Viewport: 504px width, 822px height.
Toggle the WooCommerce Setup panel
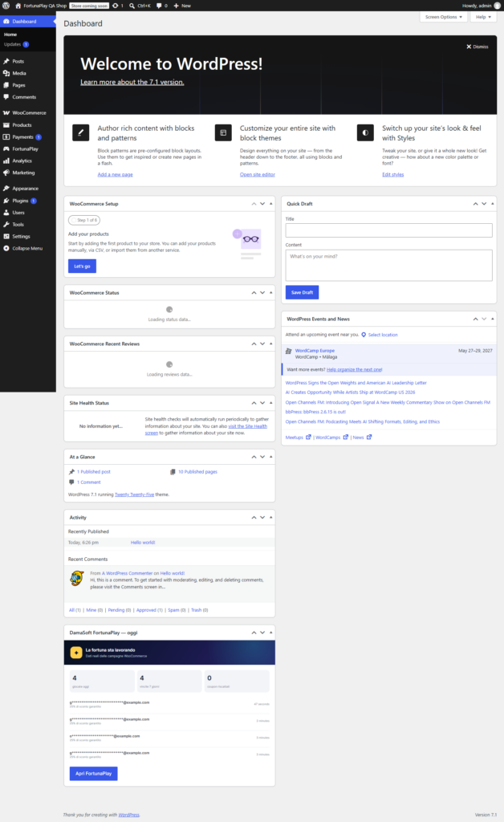coord(271,204)
